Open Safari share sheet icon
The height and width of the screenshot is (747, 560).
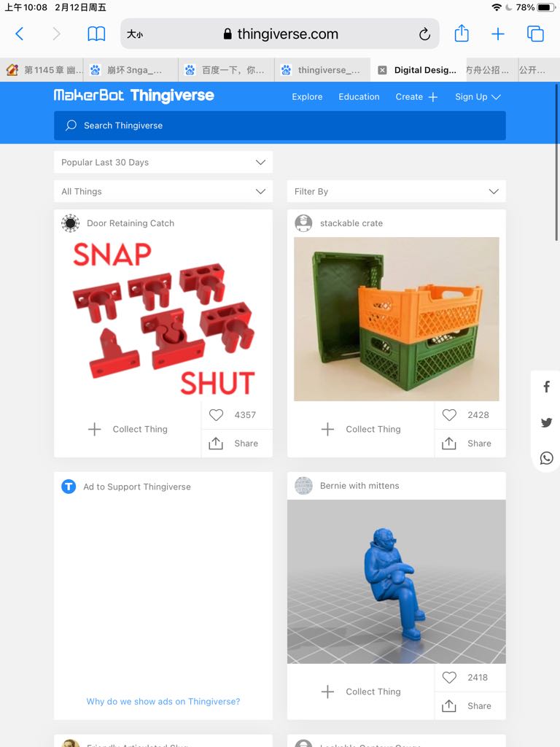(462, 34)
